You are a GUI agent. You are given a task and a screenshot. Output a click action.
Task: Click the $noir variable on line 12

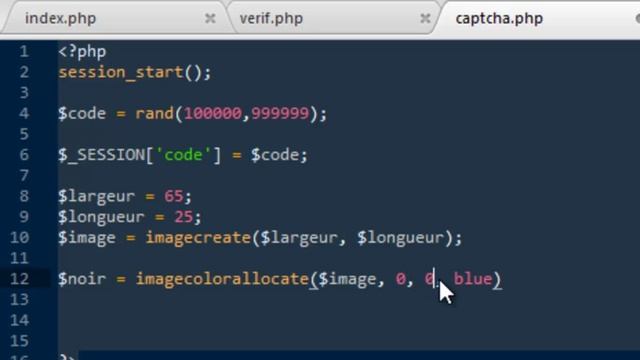click(82, 279)
